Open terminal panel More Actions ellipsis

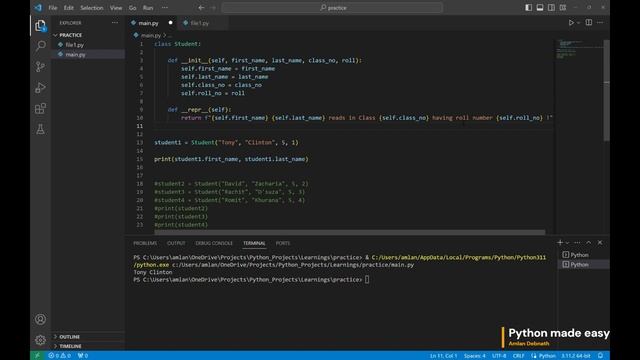click(x=577, y=242)
